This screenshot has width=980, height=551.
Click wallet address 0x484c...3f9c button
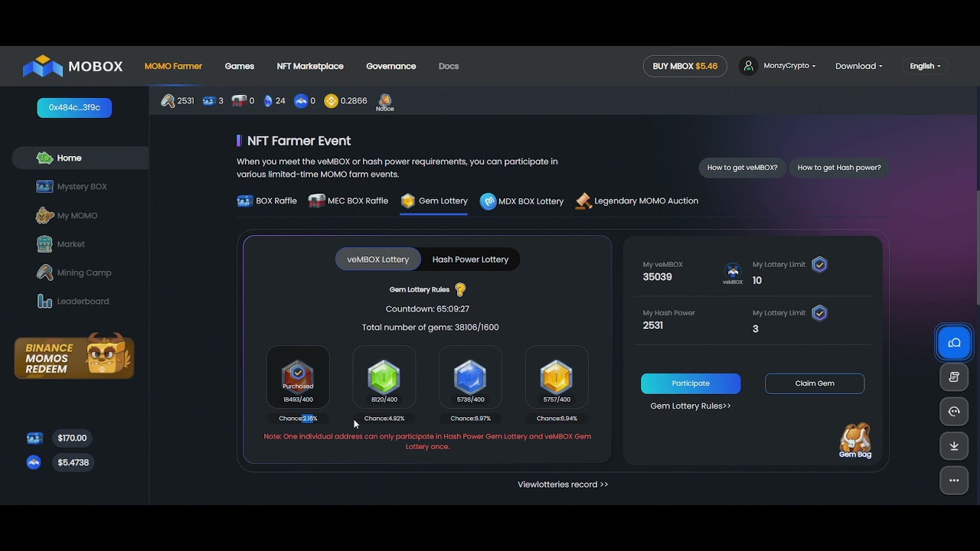(74, 108)
